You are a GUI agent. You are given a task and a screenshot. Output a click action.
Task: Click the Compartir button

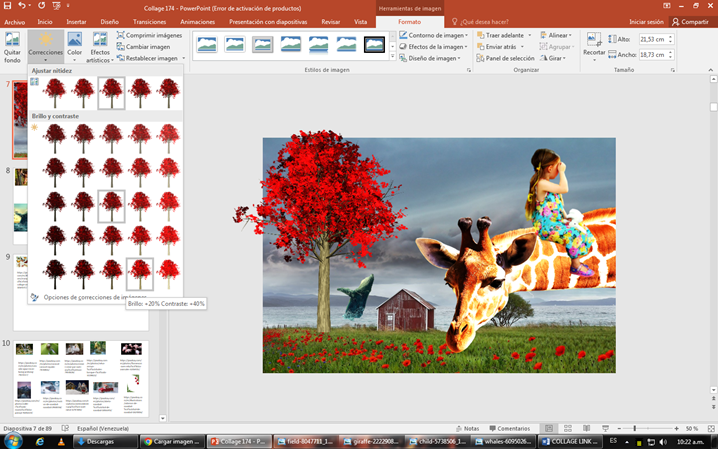[x=691, y=22]
